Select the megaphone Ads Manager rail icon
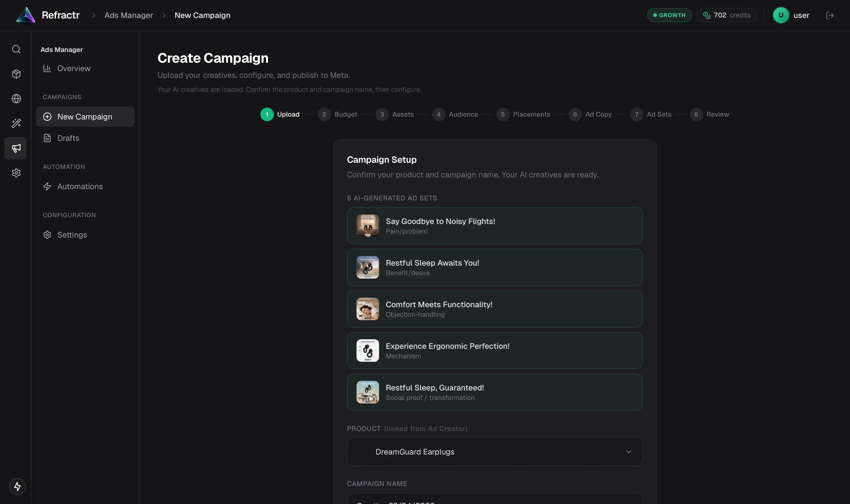The width and height of the screenshot is (850, 504). click(16, 148)
